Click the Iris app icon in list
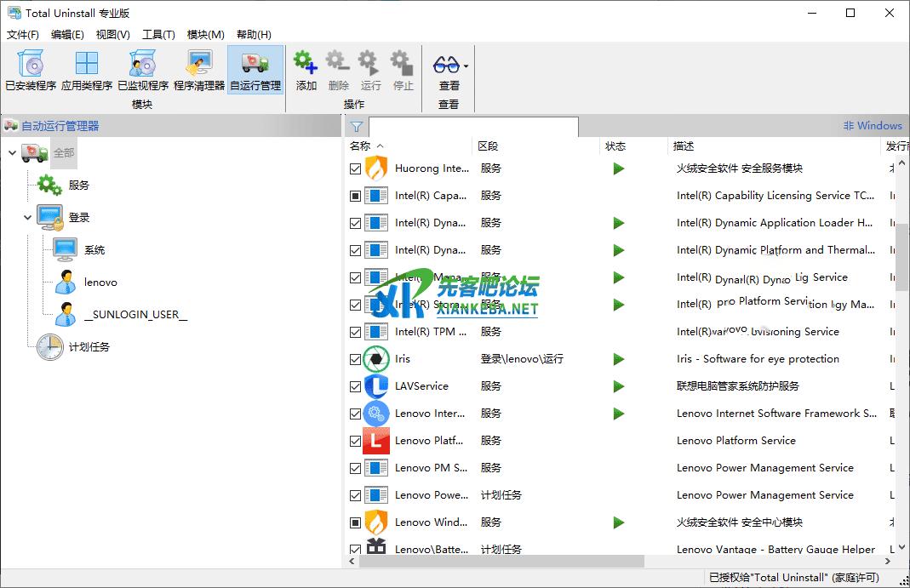 [x=376, y=359]
